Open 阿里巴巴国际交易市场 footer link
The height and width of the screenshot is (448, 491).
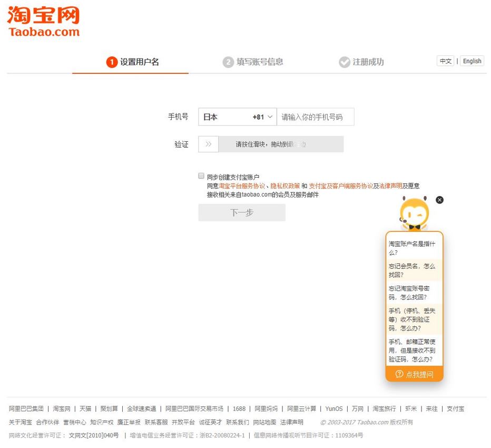point(194,408)
